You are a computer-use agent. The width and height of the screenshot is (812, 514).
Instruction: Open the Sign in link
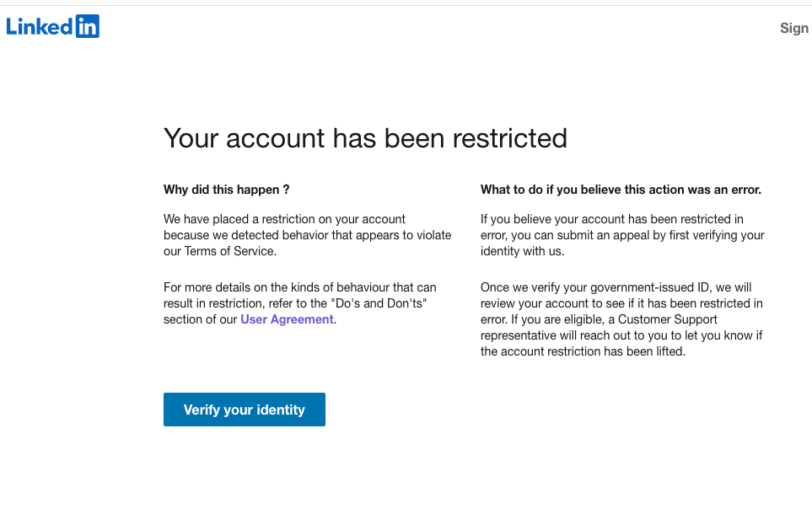click(x=793, y=28)
